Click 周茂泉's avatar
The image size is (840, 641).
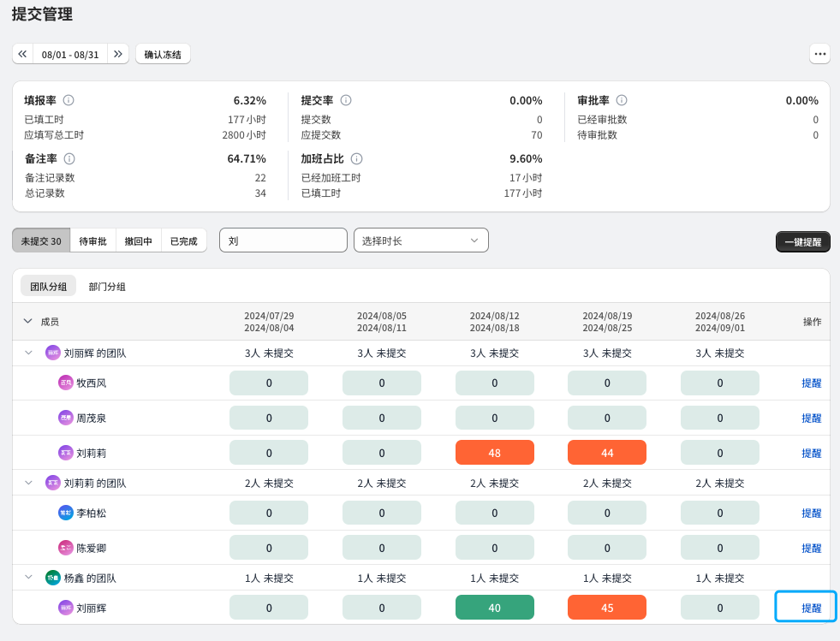[65, 418]
